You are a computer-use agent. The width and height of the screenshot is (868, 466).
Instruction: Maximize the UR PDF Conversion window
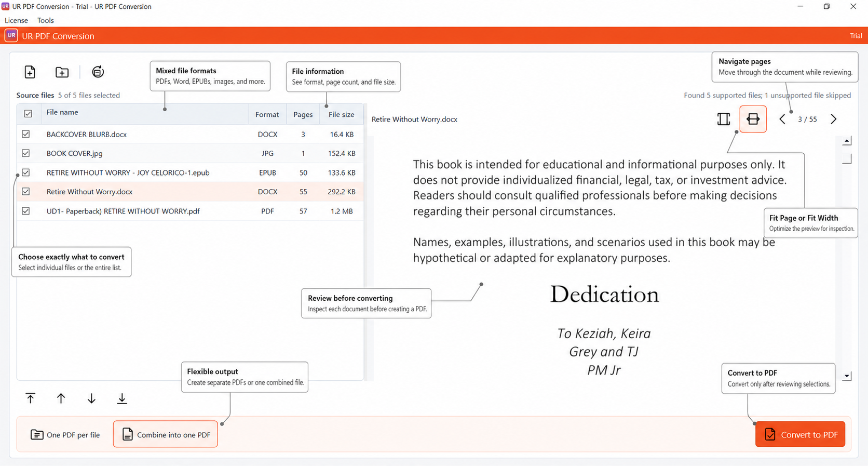[826, 6]
